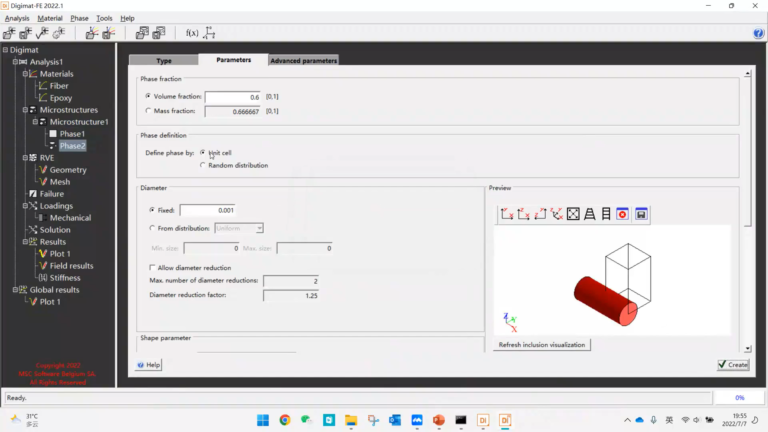
Task: Click the axes coordinate system toolbar icon
Action: 209,33
